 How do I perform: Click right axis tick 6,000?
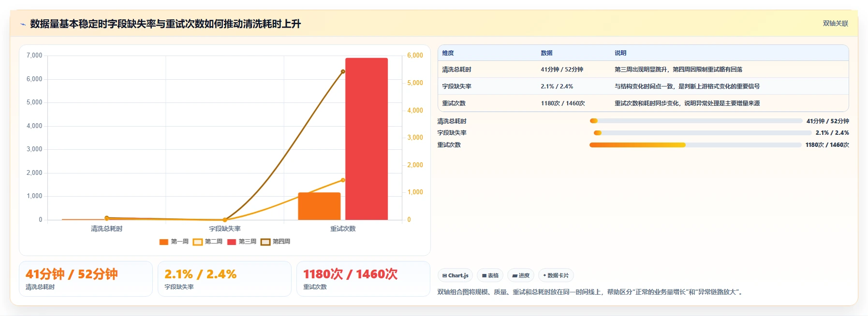coord(415,56)
